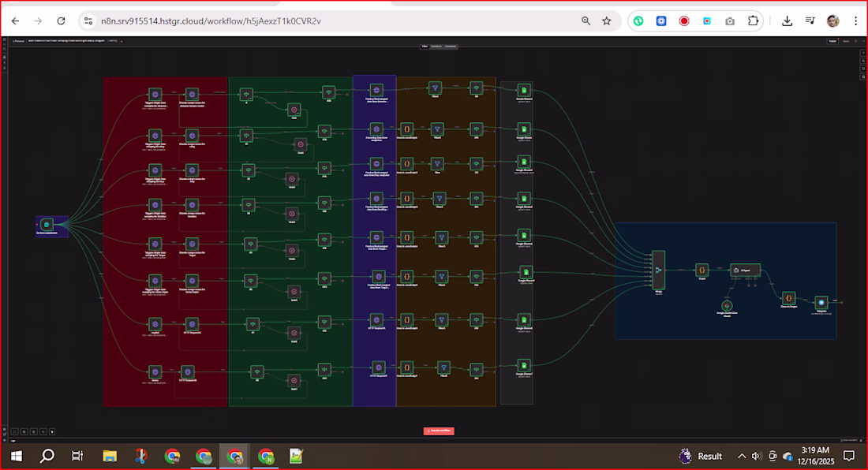Open the Chrome three-dot menu
This screenshot has width=868, height=470.
856,21
